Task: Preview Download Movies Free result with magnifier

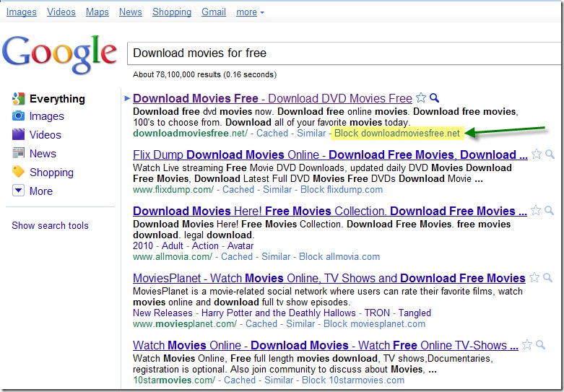Action: pyautogui.click(x=435, y=98)
